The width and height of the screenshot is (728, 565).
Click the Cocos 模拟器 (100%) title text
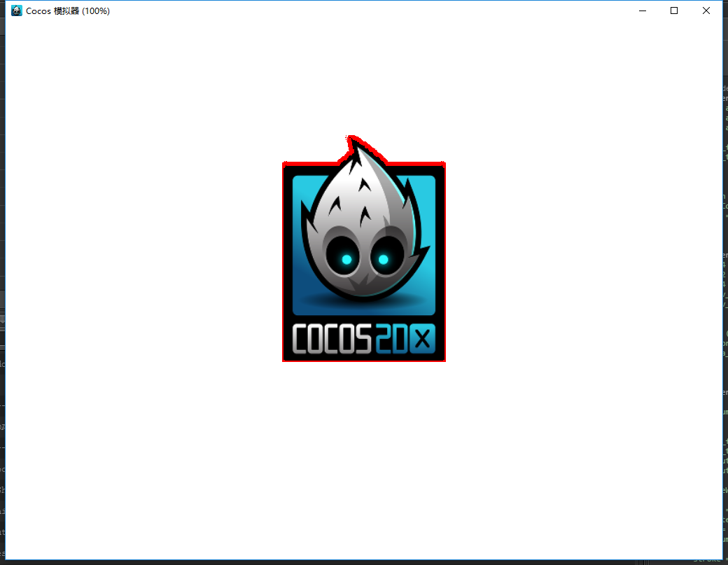tap(68, 11)
